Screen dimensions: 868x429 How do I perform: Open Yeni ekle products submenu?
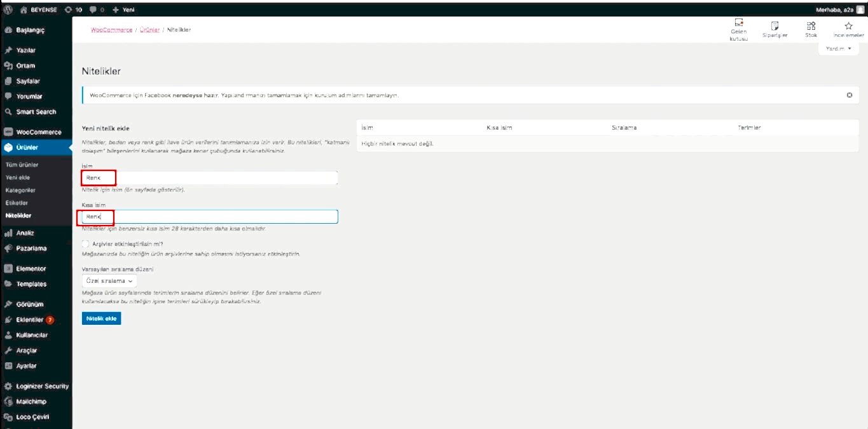pyautogui.click(x=18, y=177)
